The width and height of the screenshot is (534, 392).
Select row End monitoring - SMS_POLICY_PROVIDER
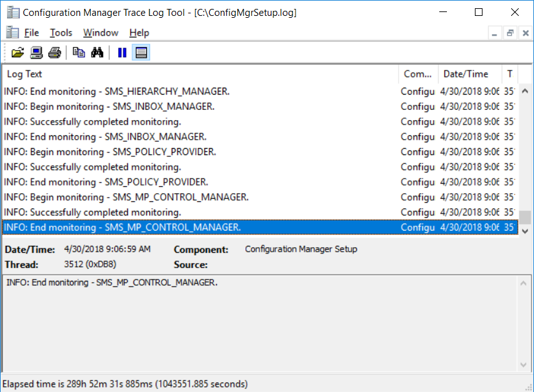click(261, 182)
